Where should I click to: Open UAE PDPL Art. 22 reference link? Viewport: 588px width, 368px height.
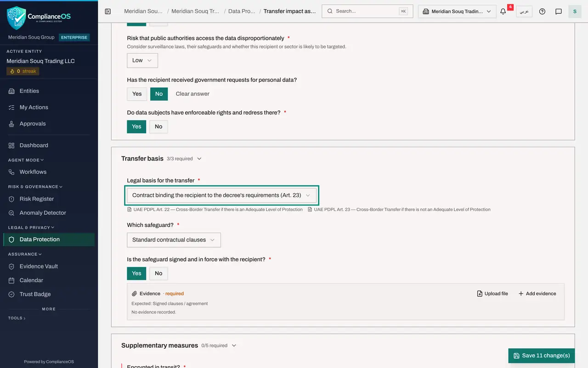coord(215,209)
